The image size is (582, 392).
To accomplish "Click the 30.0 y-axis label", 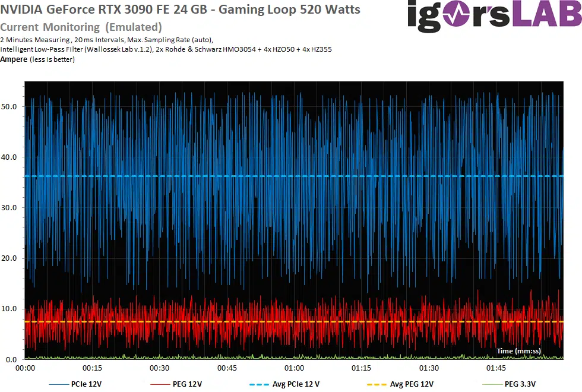I will [x=9, y=208].
